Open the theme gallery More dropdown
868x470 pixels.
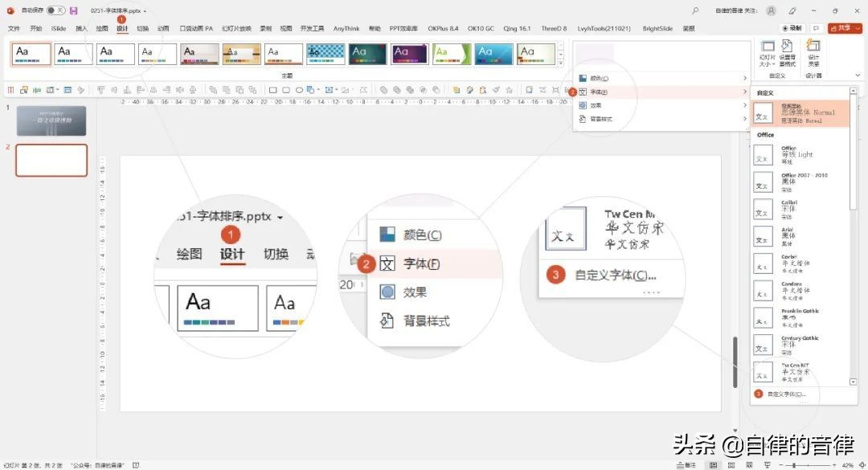(x=563, y=63)
